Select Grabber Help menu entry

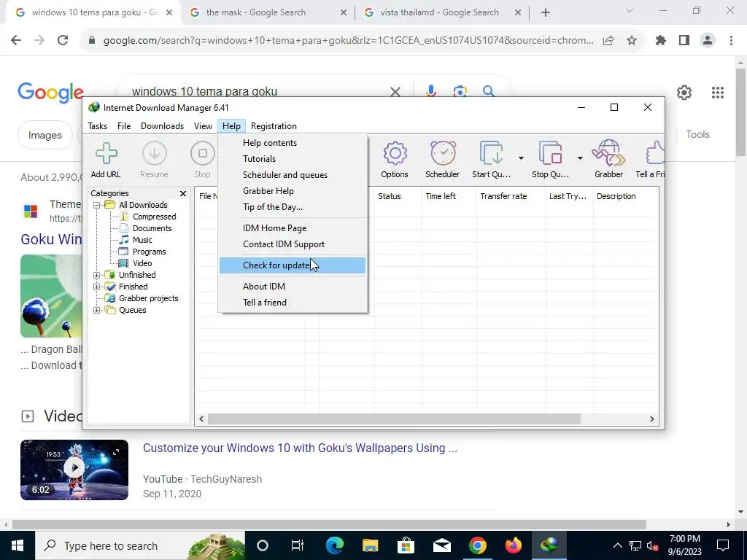coord(293,191)
